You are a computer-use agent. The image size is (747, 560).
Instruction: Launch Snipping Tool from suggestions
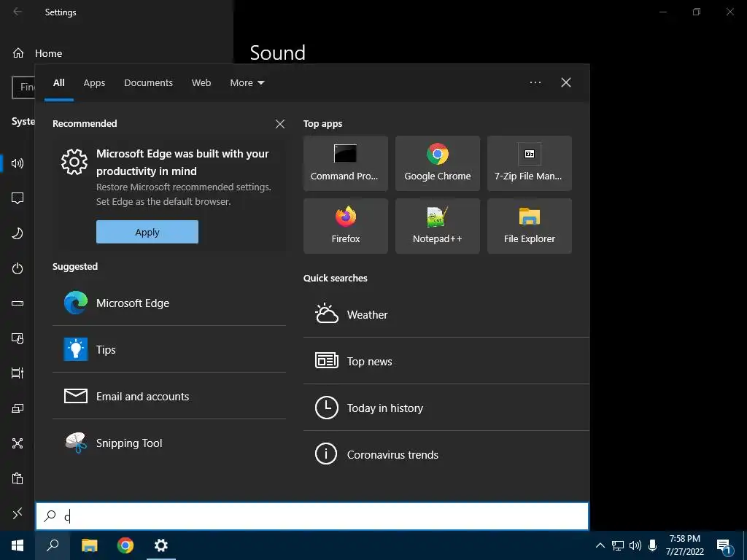tap(169, 443)
